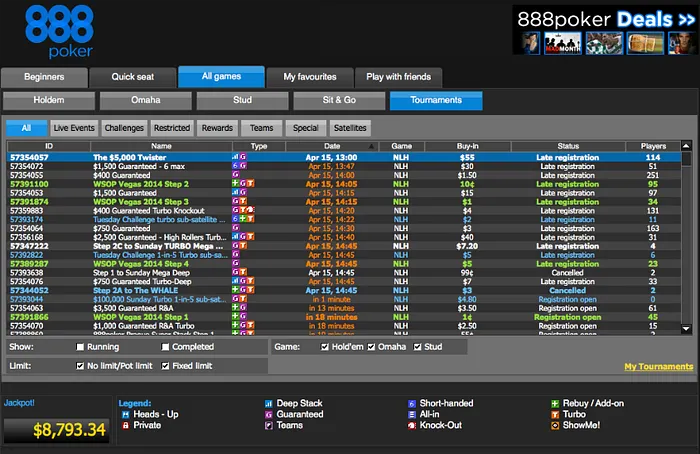This screenshot has width=700, height=454.
Task: Select the Tournaments tab
Action: pyautogui.click(x=436, y=100)
